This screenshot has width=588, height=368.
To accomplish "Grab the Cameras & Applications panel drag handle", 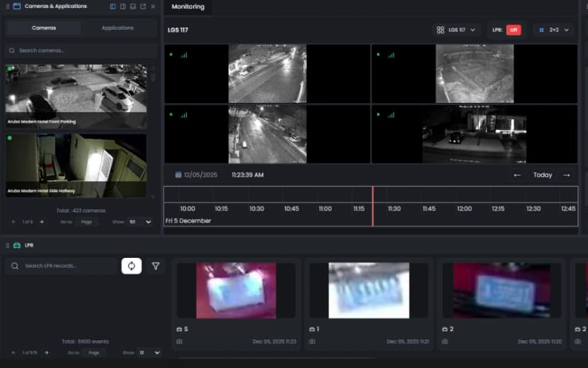I will pyautogui.click(x=8, y=6).
